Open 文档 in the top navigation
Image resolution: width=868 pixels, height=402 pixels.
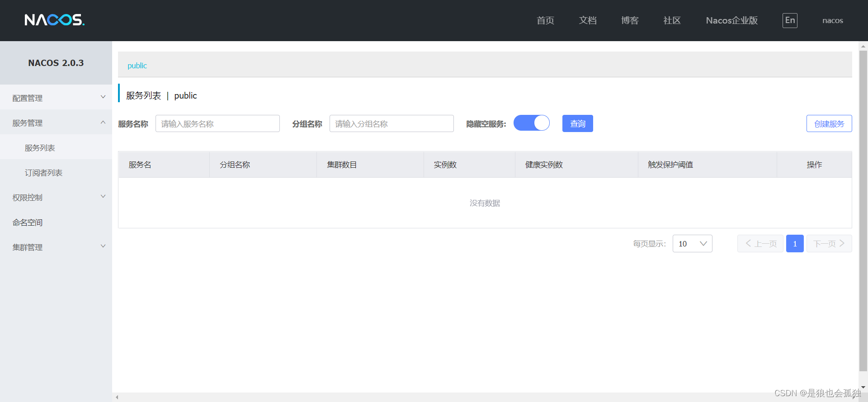tap(588, 20)
